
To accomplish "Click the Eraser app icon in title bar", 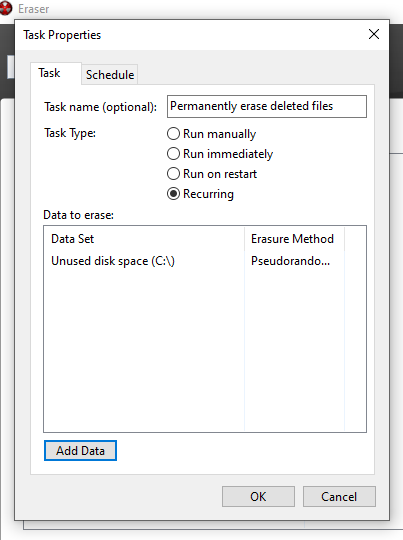I will [6, 8].
